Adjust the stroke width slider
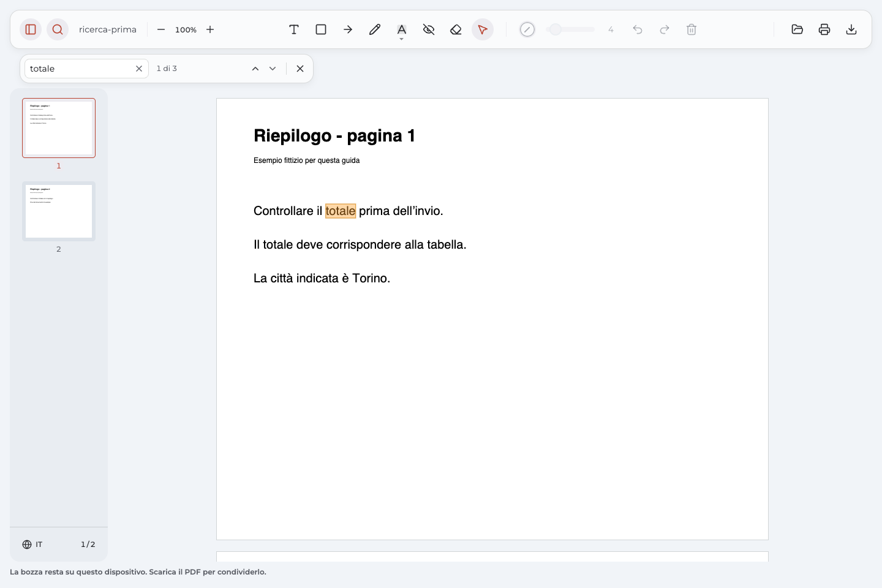Screen dimensions: 882x588 click(x=570, y=29)
